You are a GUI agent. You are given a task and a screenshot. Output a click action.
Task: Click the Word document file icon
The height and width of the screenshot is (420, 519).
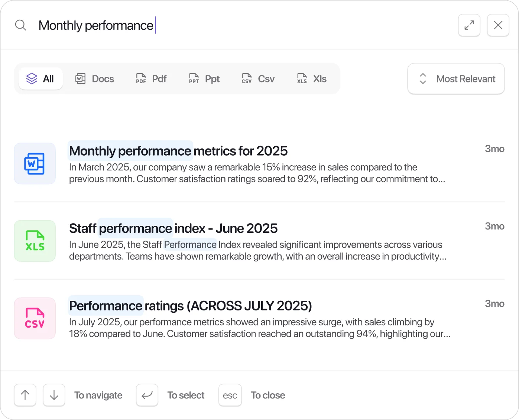tap(35, 163)
